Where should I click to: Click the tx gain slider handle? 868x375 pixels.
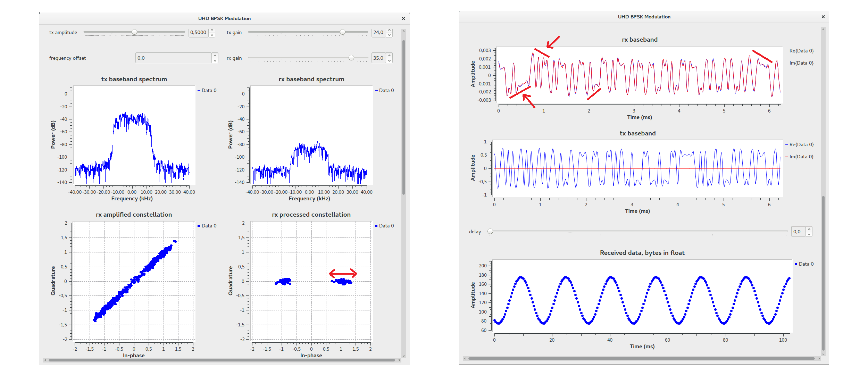(343, 32)
